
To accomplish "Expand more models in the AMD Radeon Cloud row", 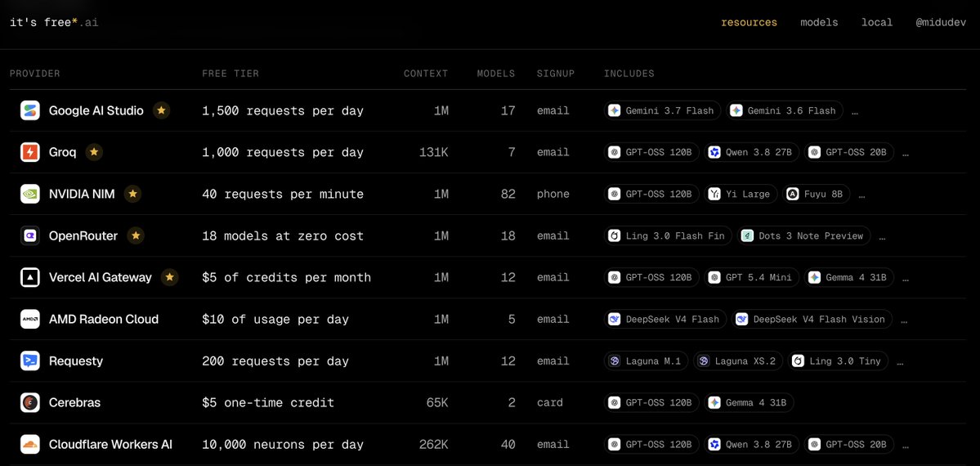I will pyautogui.click(x=904, y=320).
